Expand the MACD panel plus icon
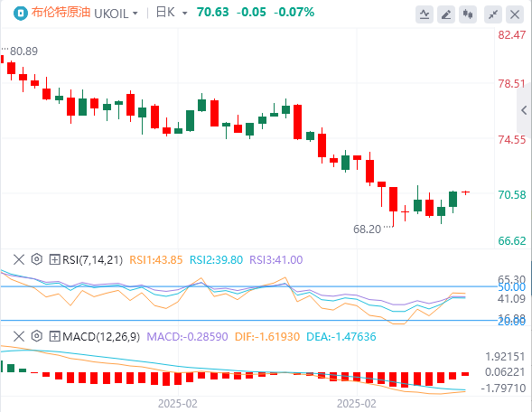Screen dimensions: 532x412 [x=54, y=337]
